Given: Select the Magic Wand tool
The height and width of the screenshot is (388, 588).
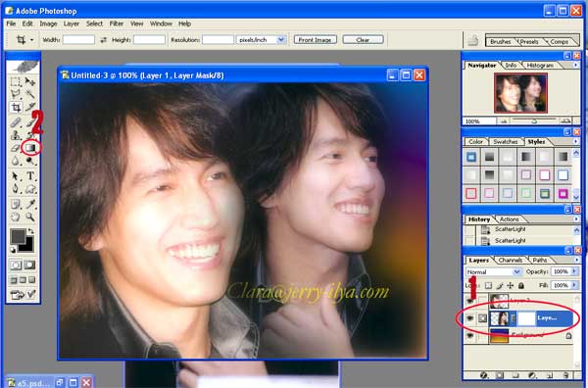Looking at the screenshot, I should pyautogui.click(x=30, y=94).
